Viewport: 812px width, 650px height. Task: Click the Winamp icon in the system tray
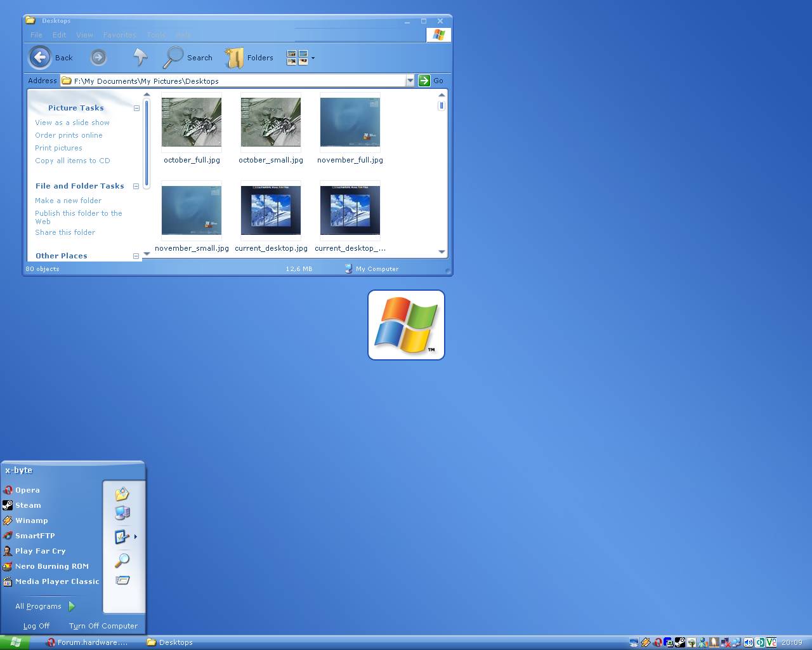pos(646,642)
